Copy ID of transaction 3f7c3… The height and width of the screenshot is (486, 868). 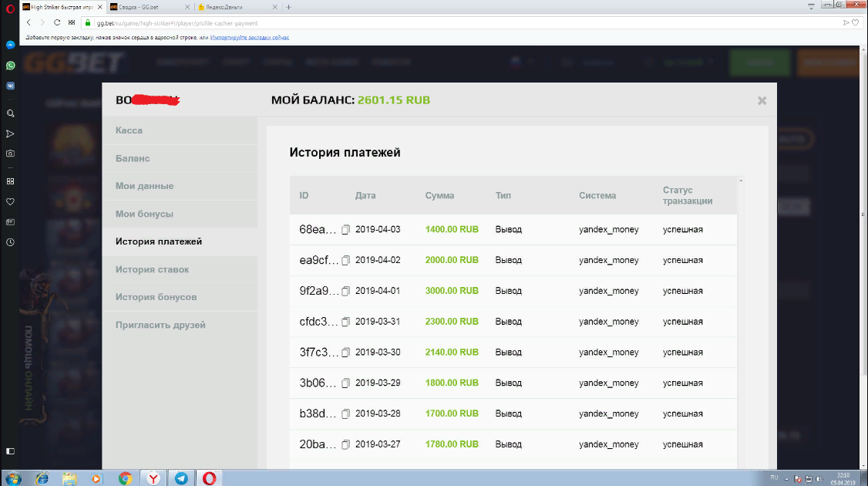(x=345, y=353)
